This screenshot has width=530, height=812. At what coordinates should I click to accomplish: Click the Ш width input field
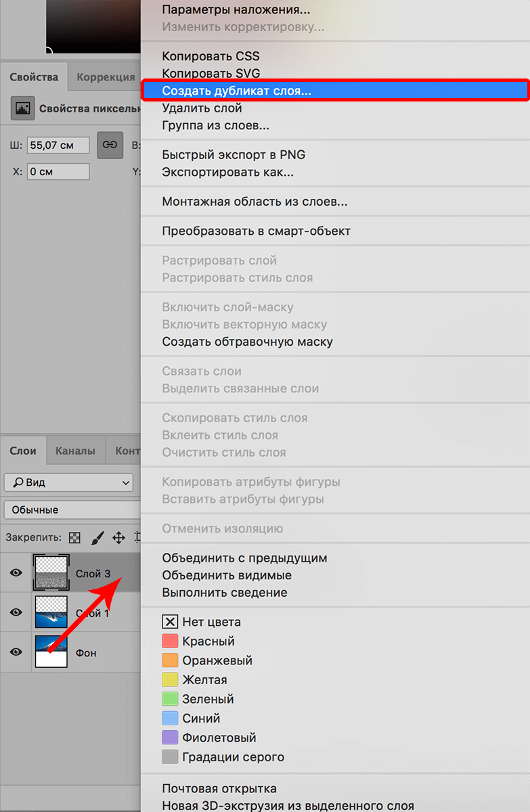click(x=58, y=145)
